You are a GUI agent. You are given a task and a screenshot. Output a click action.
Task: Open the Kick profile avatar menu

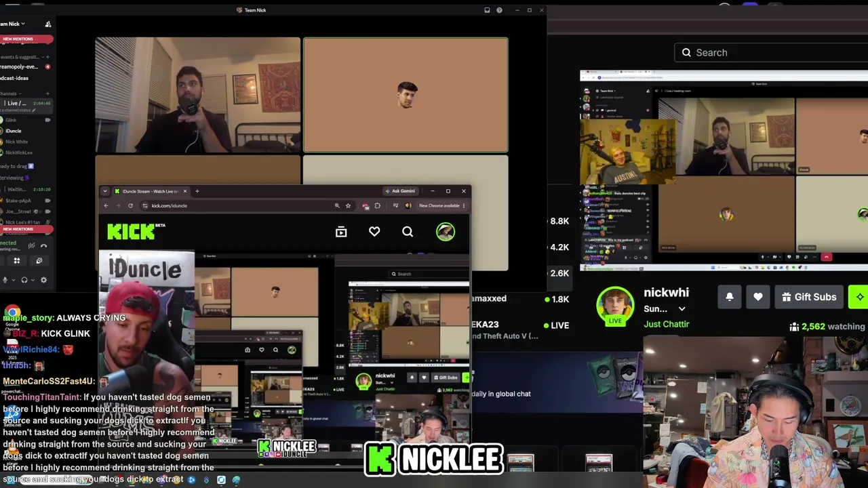(x=445, y=232)
